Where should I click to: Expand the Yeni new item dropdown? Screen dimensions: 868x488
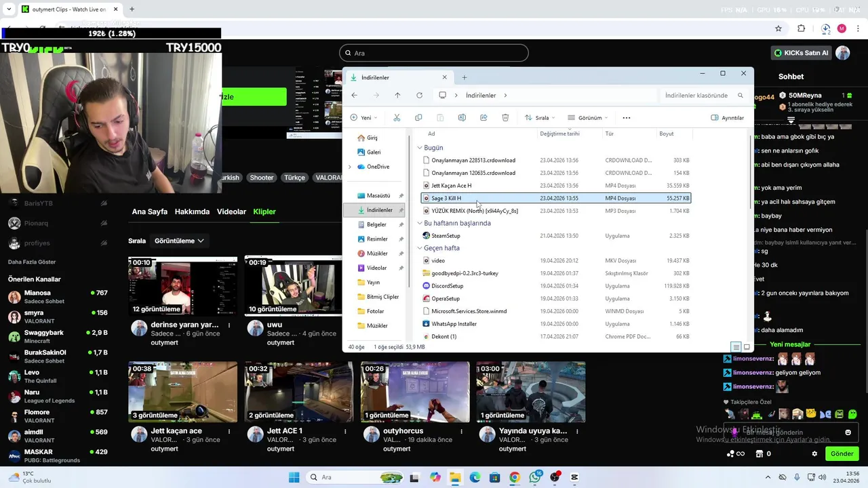coord(364,117)
